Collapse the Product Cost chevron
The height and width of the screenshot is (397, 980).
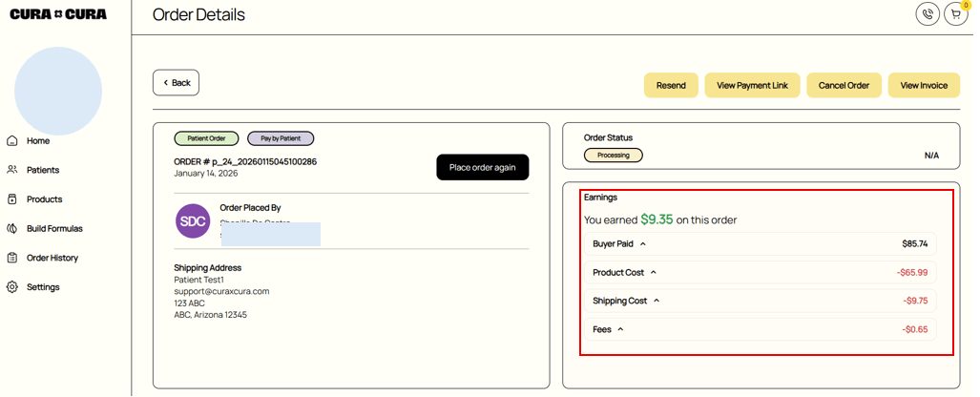pos(654,273)
